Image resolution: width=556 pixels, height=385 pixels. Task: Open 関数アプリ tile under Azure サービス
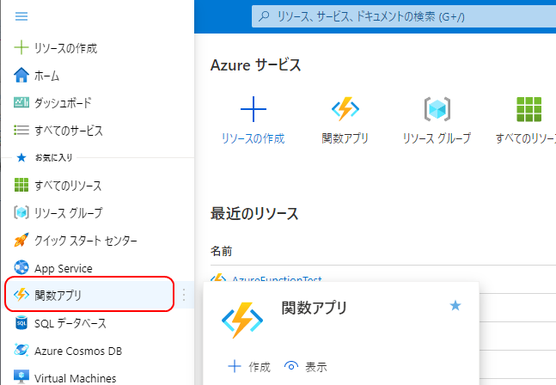[x=345, y=121]
